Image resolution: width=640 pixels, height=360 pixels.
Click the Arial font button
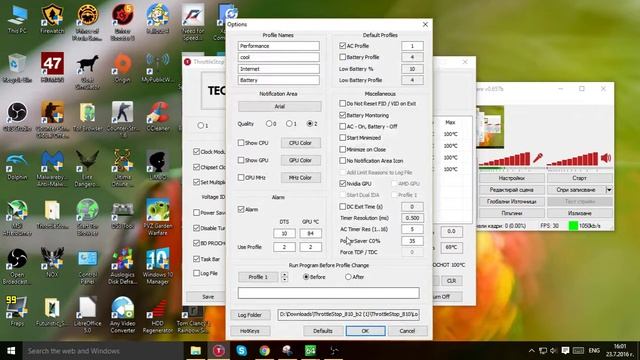pos(280,107)
